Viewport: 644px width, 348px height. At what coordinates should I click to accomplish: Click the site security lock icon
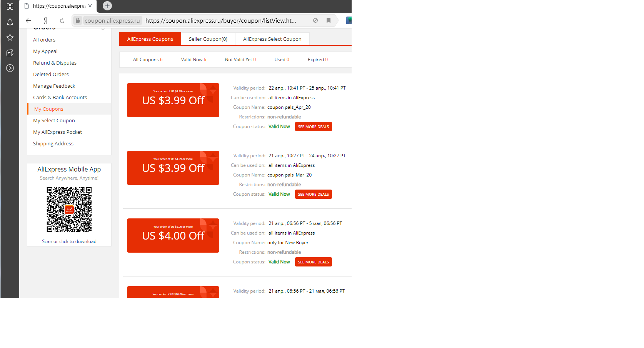click(x=78, y=20)
